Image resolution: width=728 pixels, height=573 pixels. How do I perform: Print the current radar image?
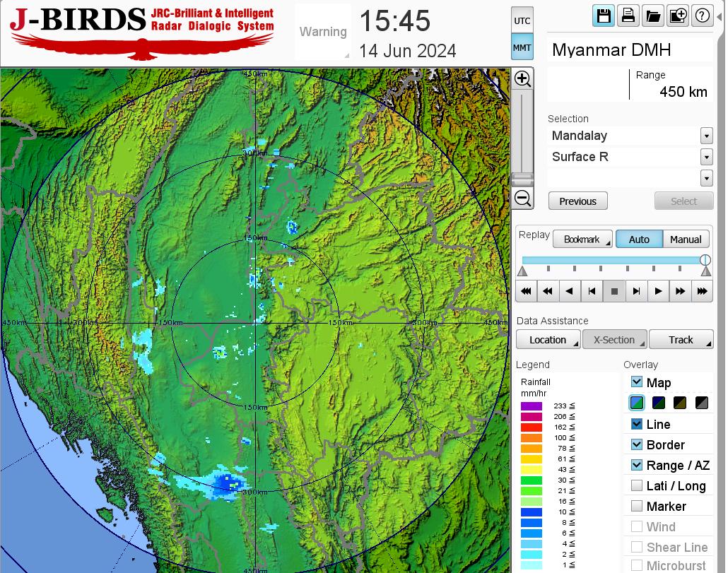(628, 16)
